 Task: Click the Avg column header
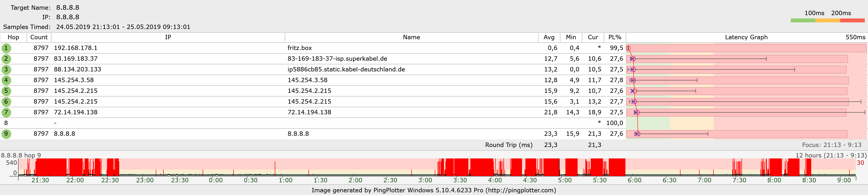pyautogui.click(x=549, y=37)
